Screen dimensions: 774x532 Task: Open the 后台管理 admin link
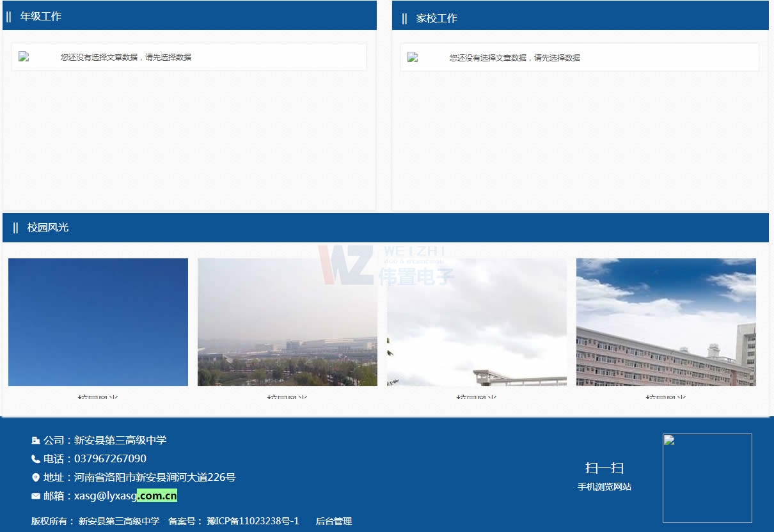click(x=335, y=521)
